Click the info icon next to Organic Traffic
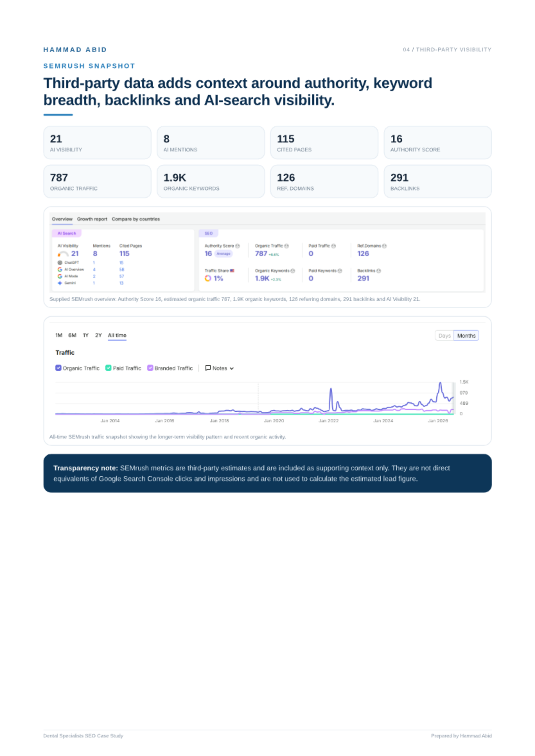The width and height of the screenshot is (535, 756). point(286,246)
